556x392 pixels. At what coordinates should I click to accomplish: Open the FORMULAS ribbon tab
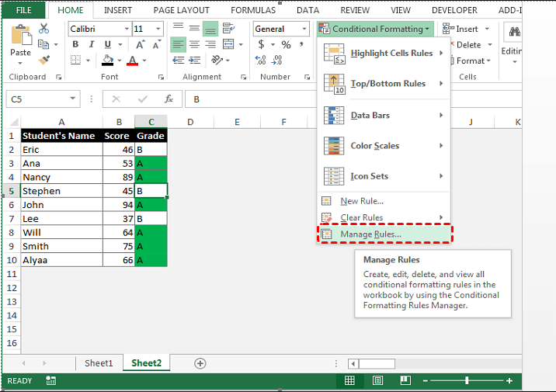[x=255, y=10]
